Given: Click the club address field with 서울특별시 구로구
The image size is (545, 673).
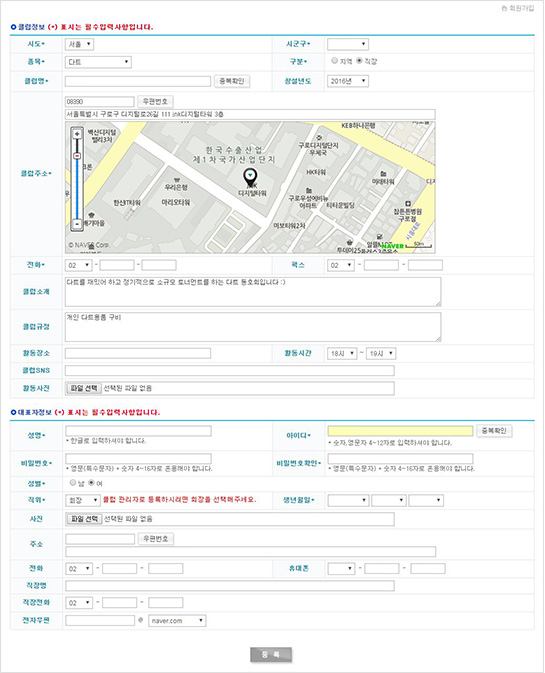Looking at the screenshot, I should coord(250,114).
